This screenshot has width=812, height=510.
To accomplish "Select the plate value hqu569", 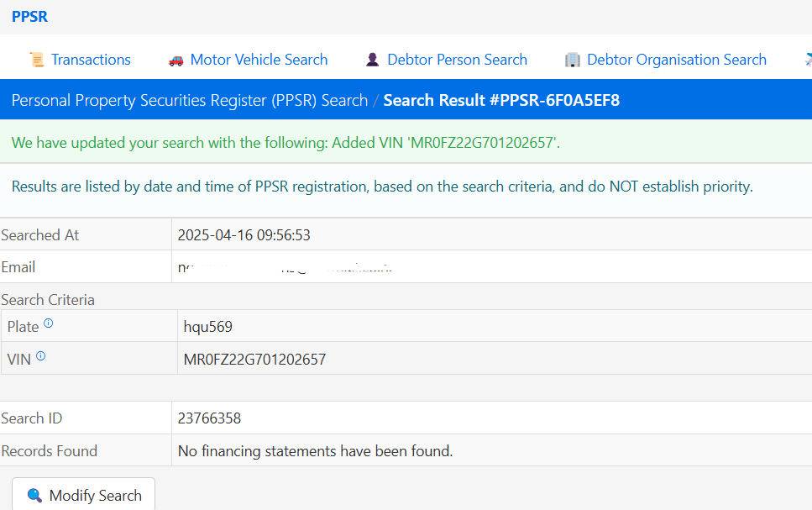I will 207,327.
